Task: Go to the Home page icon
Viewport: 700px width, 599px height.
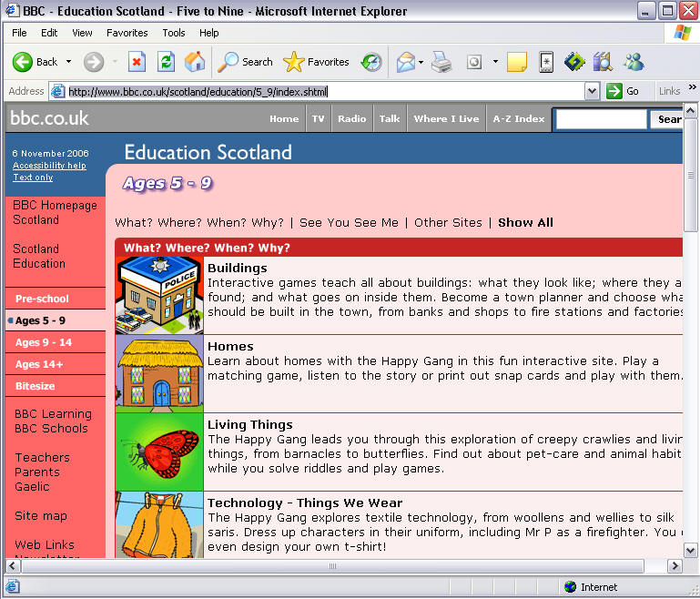Action: click(x=194, y=62)
